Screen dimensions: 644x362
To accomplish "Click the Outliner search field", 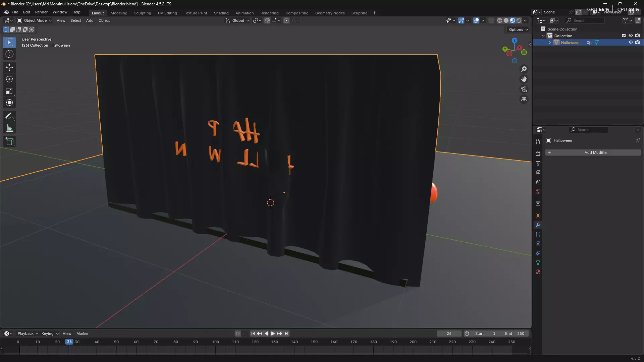I will [x=585, y=20].
